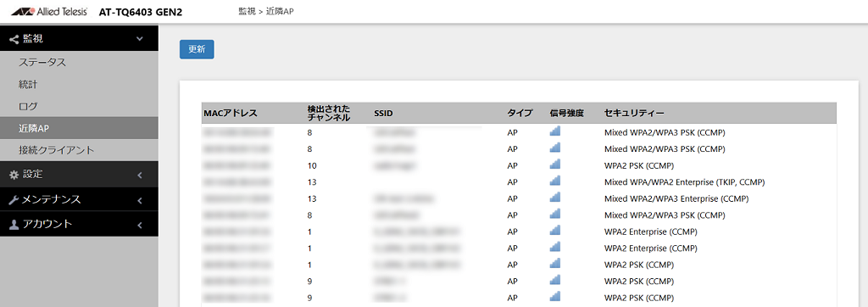Image resolution: width=868 pixels, height=307 pixels.
Task: Expand the 設定 menu chevron
Action: [x=140, y=175]
